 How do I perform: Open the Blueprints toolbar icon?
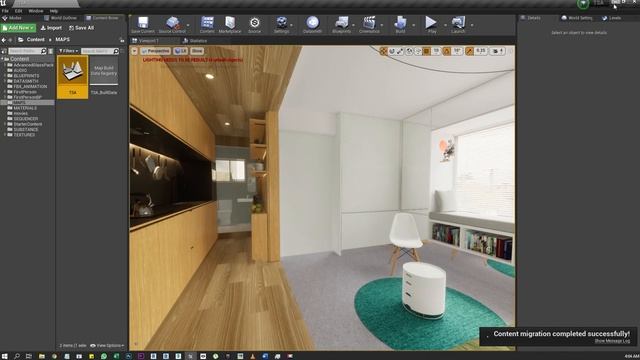click(x=341, y=24)
